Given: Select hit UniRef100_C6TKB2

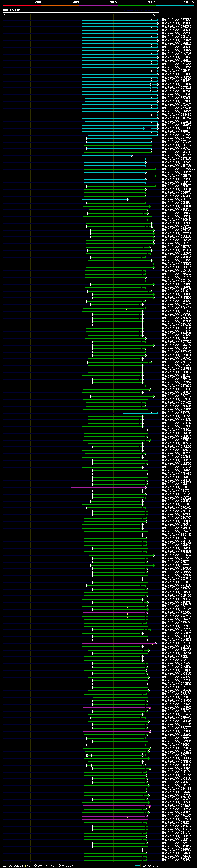Looking at the screenshot, I should coord(177,20).
